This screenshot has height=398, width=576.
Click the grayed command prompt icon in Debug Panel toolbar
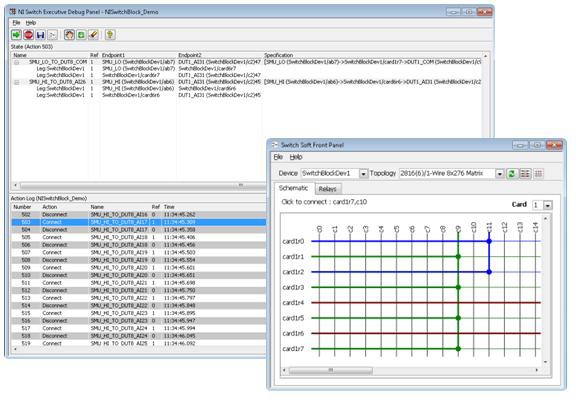point(53,35)
